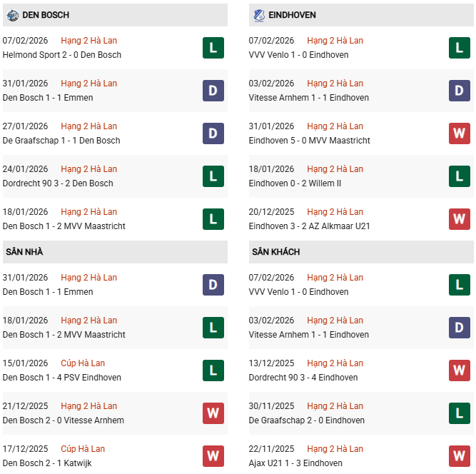Click the W badge for Den Bosch–Vitesse Arnhem
The width and height of the screenshot is (476, 474).
pos(213,413)
